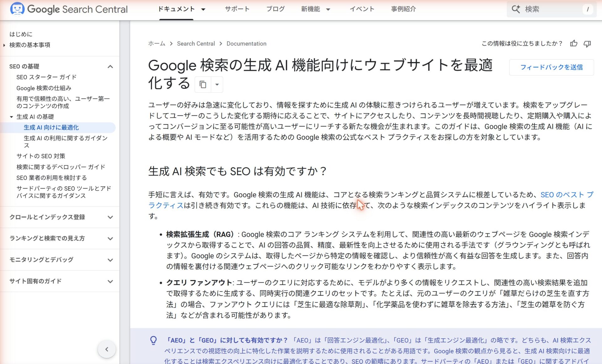Click the lightbulb tip icon
The height and width of the screenshot is (364, 602).
point(153,340)
